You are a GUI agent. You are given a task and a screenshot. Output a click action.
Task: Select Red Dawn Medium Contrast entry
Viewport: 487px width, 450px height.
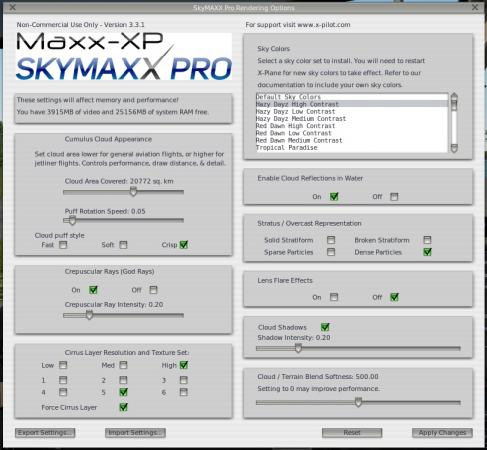tap(352, 140)
